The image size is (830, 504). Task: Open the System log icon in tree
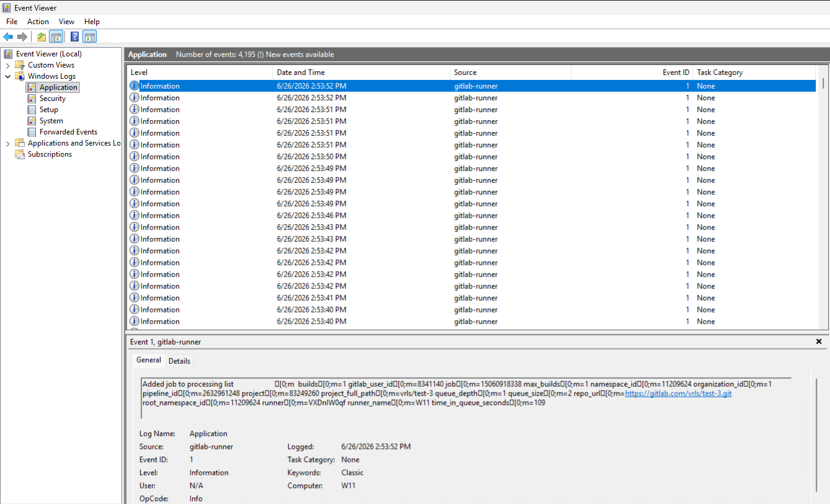click(x=32, y=121)
